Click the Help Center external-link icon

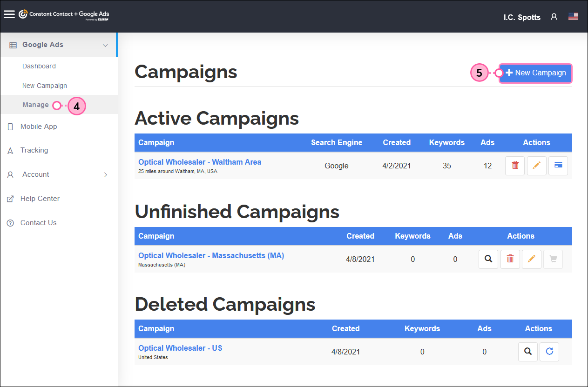[x=10, y=199]
